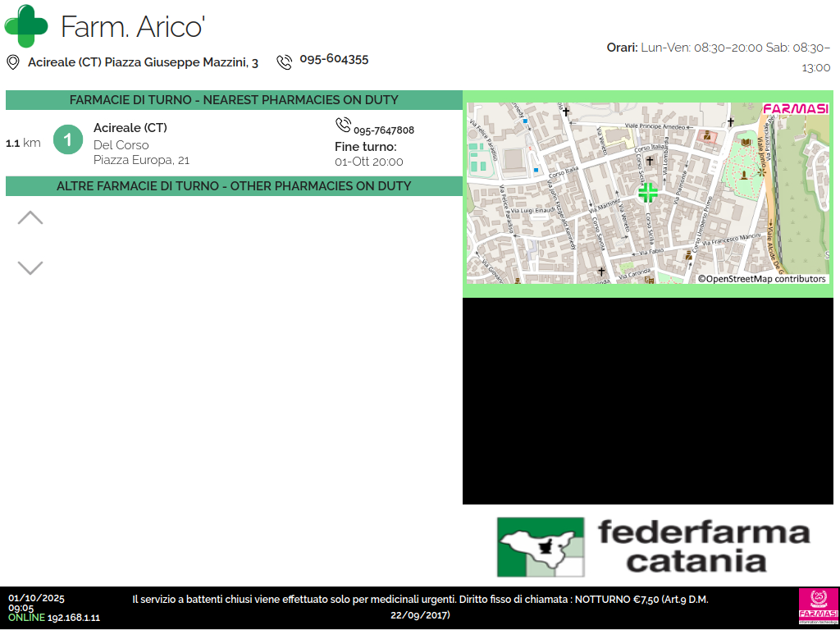This screenshot has height=630, width=840.
Task: Click the green cross pharmacy logo
Action: click(x=26, y=25)
